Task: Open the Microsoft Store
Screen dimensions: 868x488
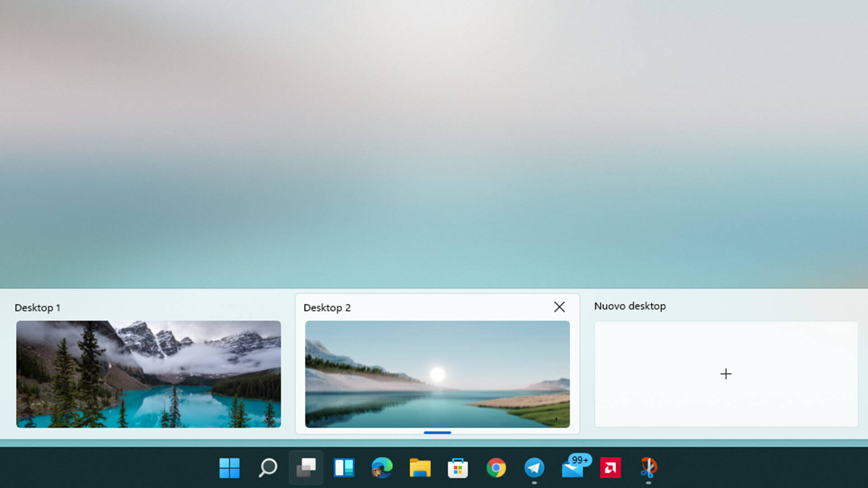Action: [x=458, y=469]
